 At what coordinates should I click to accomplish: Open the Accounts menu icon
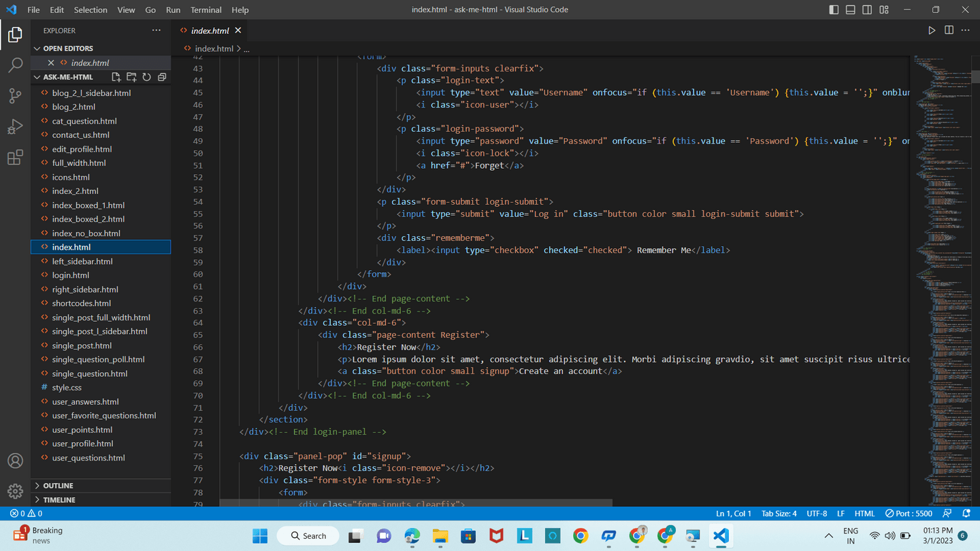15,461
